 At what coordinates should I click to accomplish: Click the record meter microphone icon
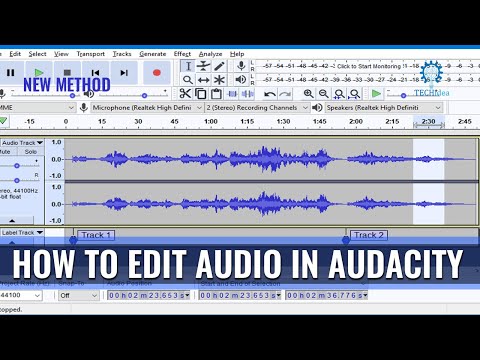(241, 66)
